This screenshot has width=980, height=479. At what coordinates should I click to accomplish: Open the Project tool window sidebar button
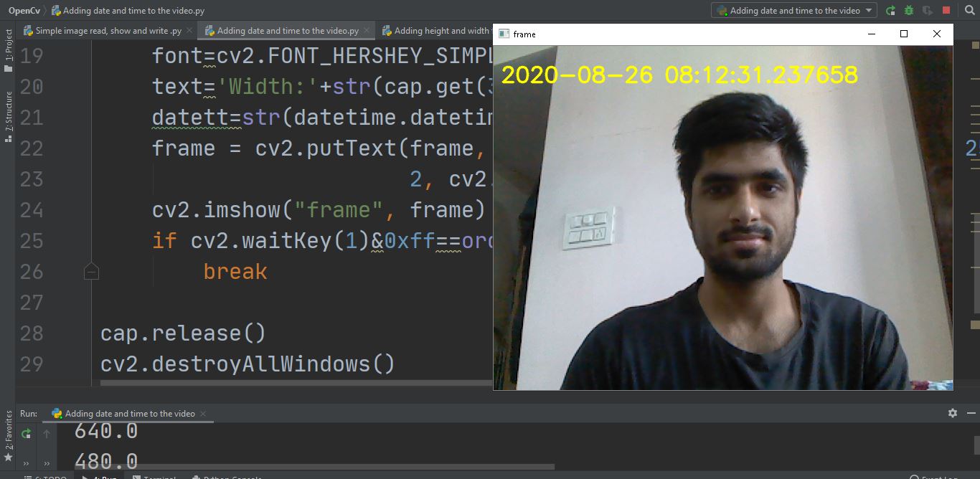pos(8,51)
